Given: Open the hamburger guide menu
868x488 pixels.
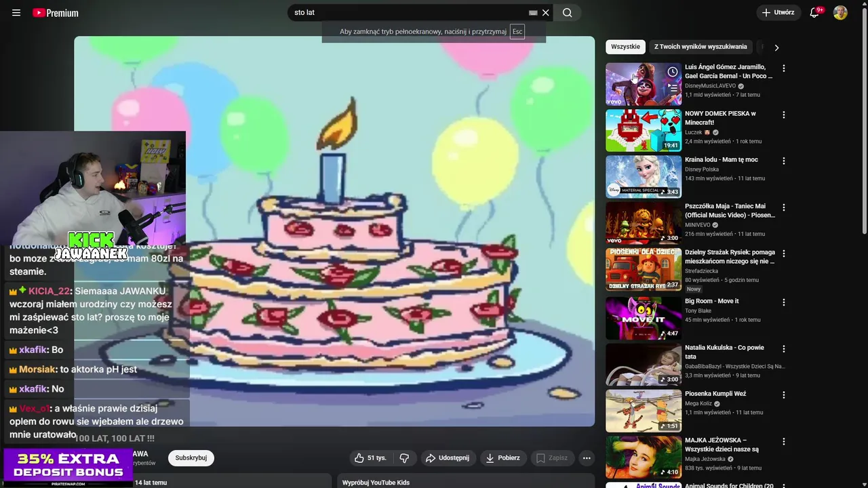Looking at the screenshot, I should click(16, 13).
